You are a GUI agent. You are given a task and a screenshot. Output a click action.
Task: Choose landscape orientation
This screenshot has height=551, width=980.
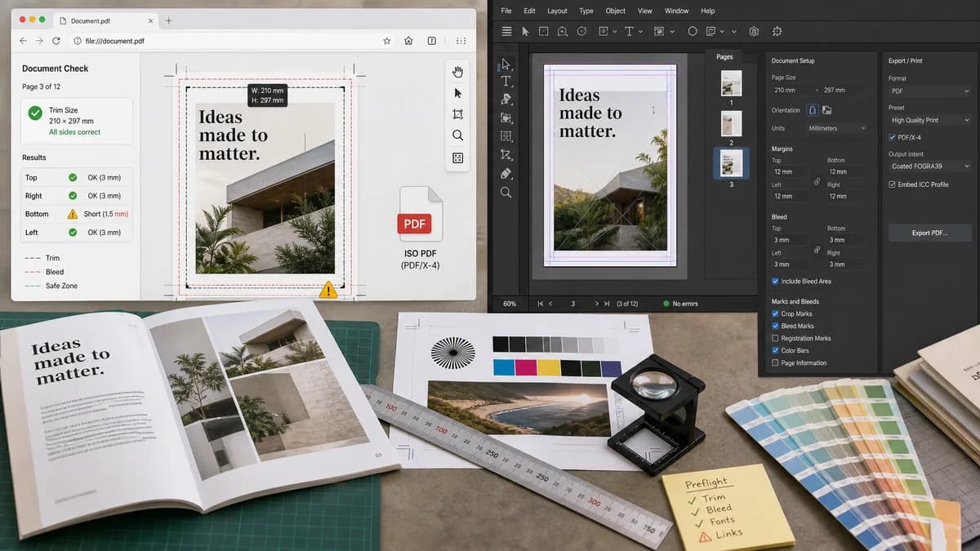[x=826, y=109]
